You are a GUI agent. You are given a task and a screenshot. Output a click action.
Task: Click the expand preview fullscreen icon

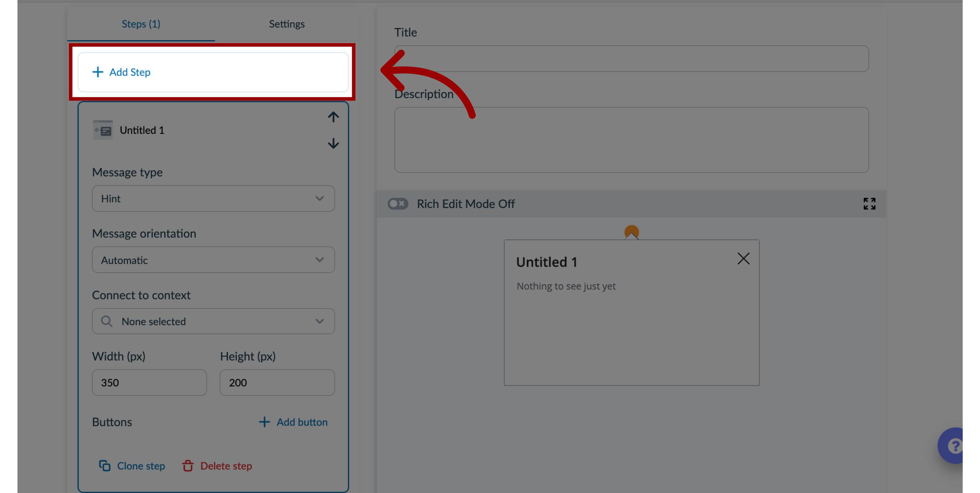click(x=870, y=204)
